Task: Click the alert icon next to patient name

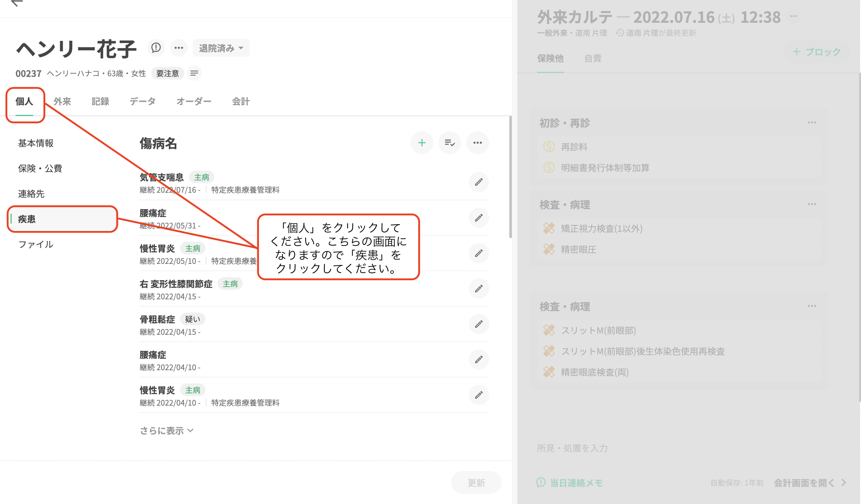Action: tap(156, 48)
